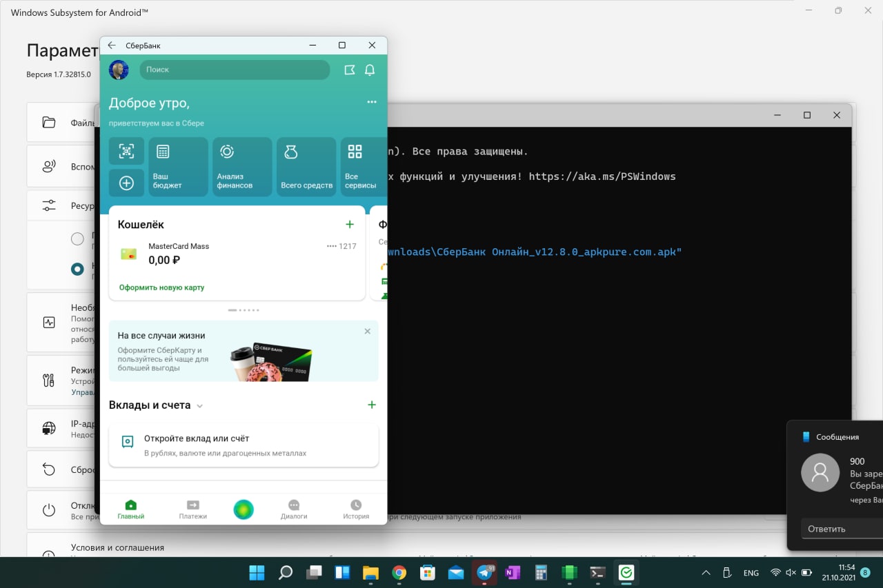This screenshot has height=588, width=883.
Task: Click the carousel page dots below the Кошелёк card
Action: [244, 310]
